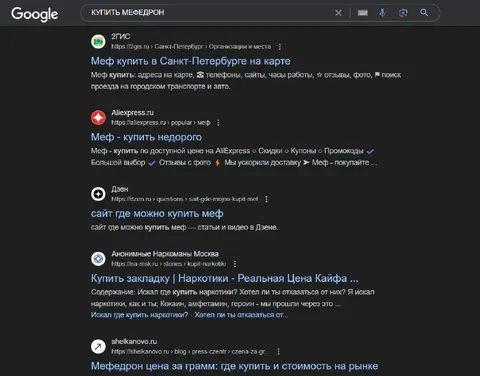Open the Google logo homepage link
The image size is (480, 376).
tap(35, 14)
